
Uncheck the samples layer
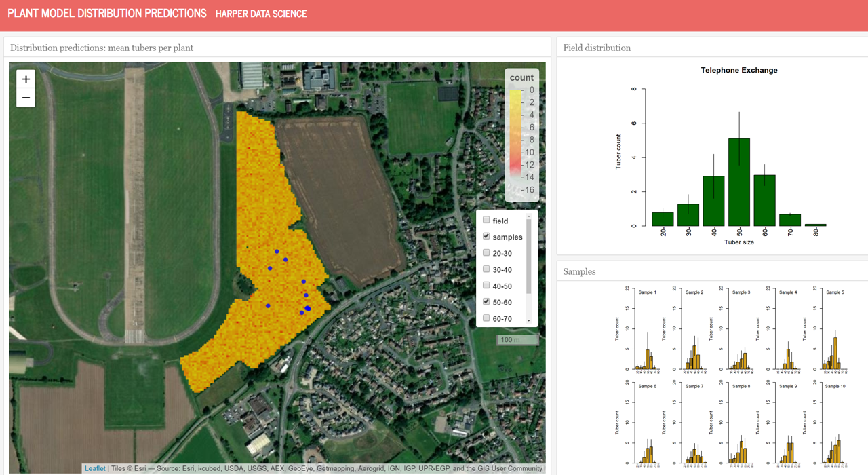coord(486,236)
